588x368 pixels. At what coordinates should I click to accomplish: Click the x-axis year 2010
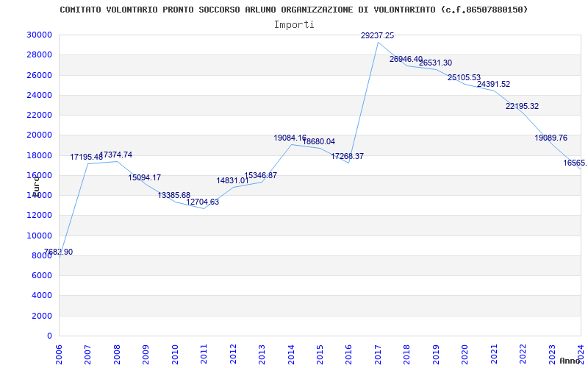[x=175, y=354]
